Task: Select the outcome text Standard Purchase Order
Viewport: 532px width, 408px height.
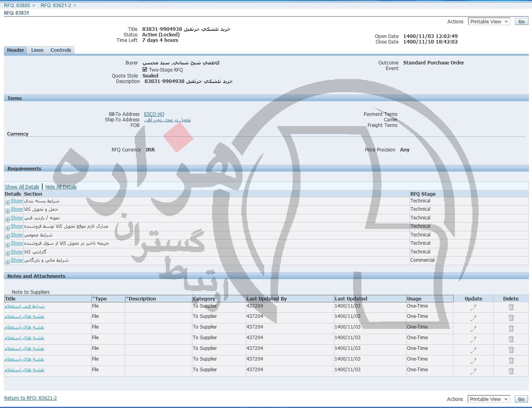Action: point(434,63)
